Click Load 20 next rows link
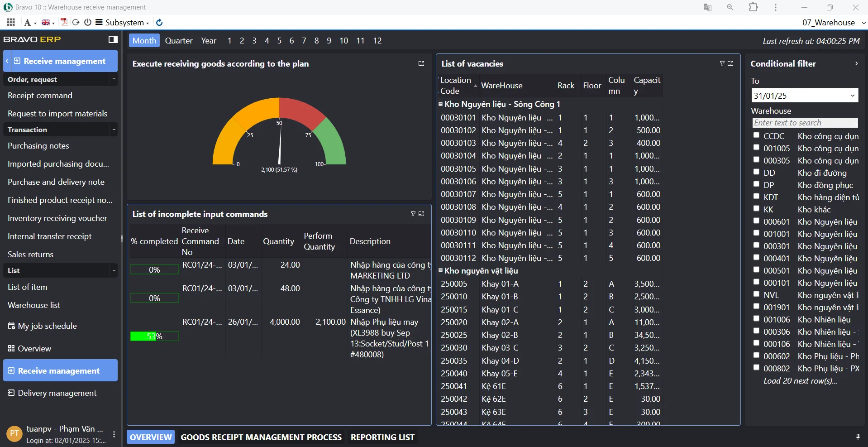This screenshot has height=447, width=868. [x=800, y=381]
